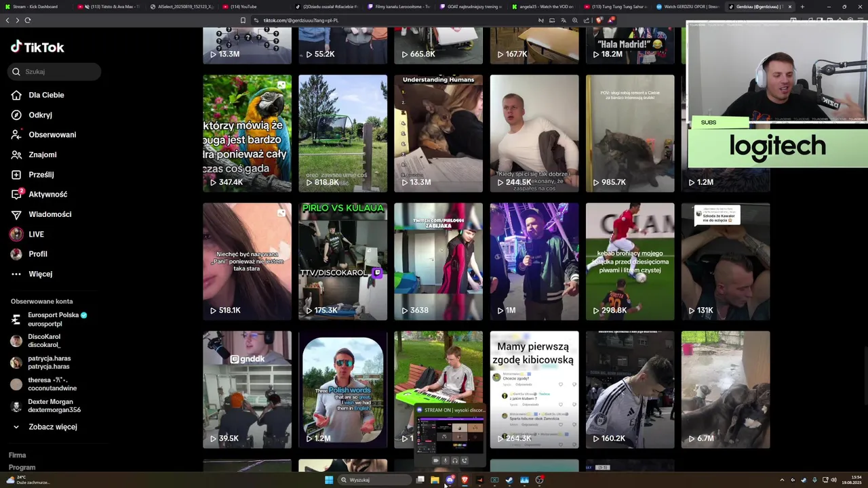
Task: Switch to AlSelect_20250819 browser tab
Action: 181,6
